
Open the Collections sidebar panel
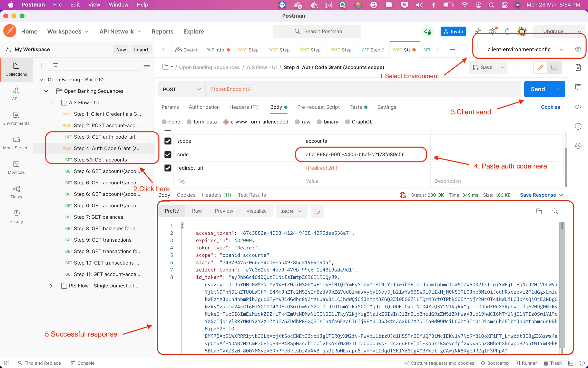pos(16,69)
